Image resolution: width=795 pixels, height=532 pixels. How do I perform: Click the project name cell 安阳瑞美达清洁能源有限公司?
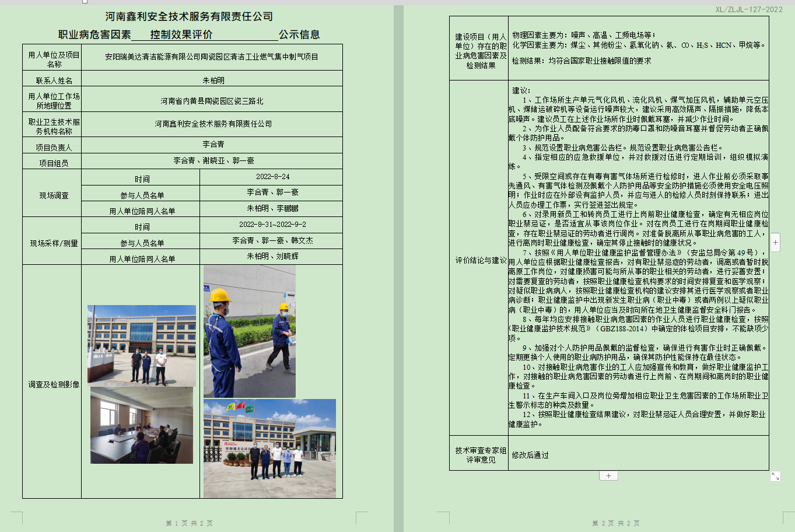[x=212, y=57]
